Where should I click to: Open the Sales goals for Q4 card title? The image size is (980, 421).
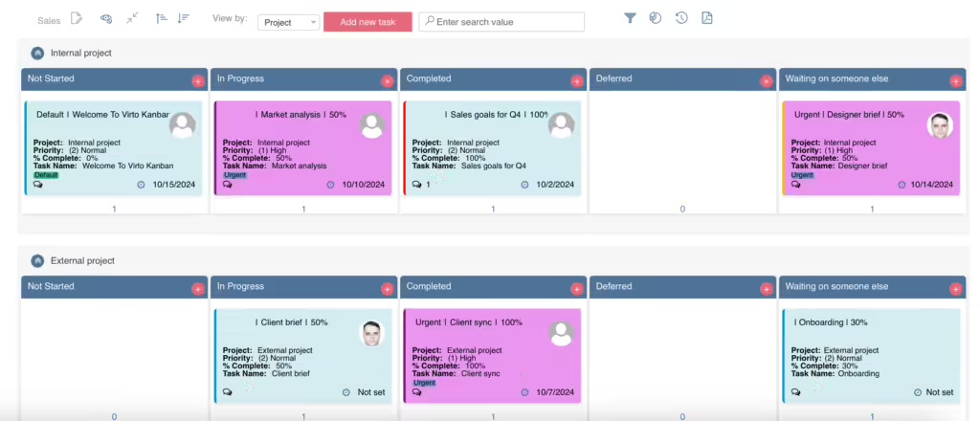(497, 115)
